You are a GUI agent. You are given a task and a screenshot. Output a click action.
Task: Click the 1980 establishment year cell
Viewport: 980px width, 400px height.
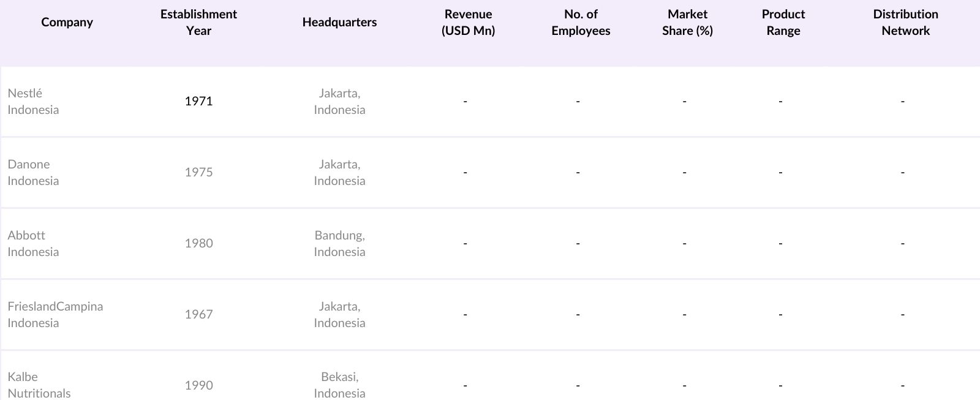tap(198, 243)
